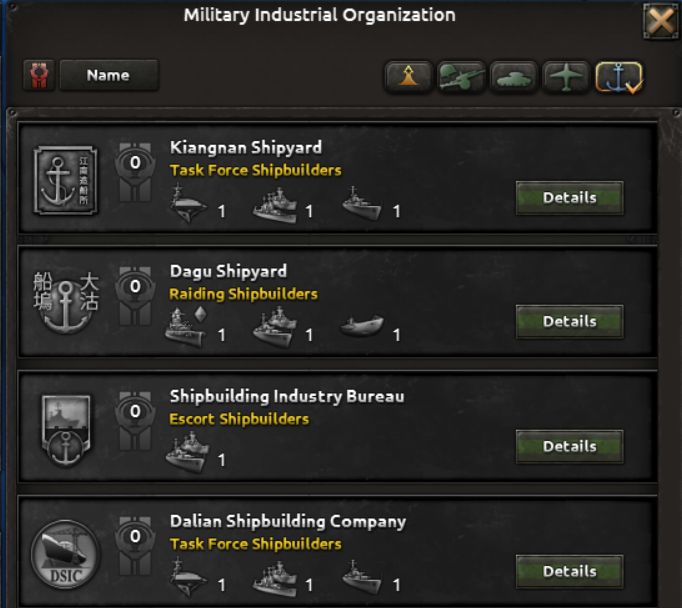Screen dimensions: 682x608
Task: Select the infantry materiel filter tab
Action: coord(409,77)
